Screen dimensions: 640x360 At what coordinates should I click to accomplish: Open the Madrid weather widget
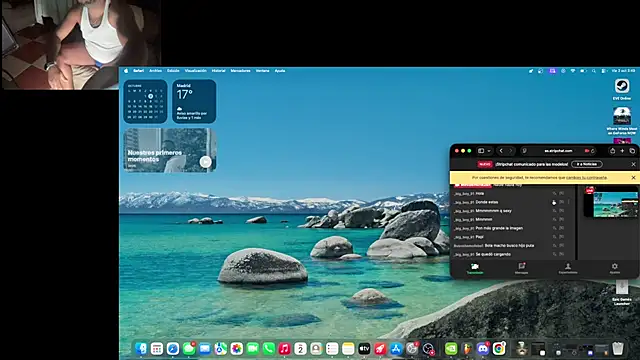point(194,101)
